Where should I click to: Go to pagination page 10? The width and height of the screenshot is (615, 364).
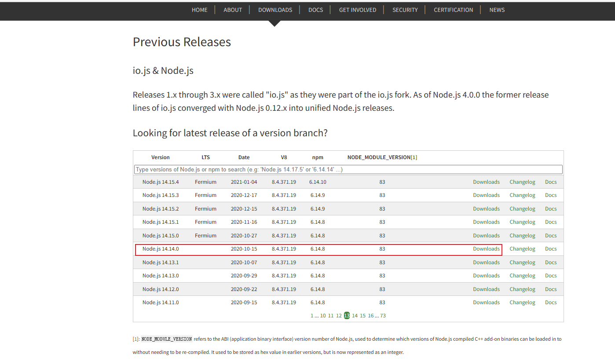323,316
